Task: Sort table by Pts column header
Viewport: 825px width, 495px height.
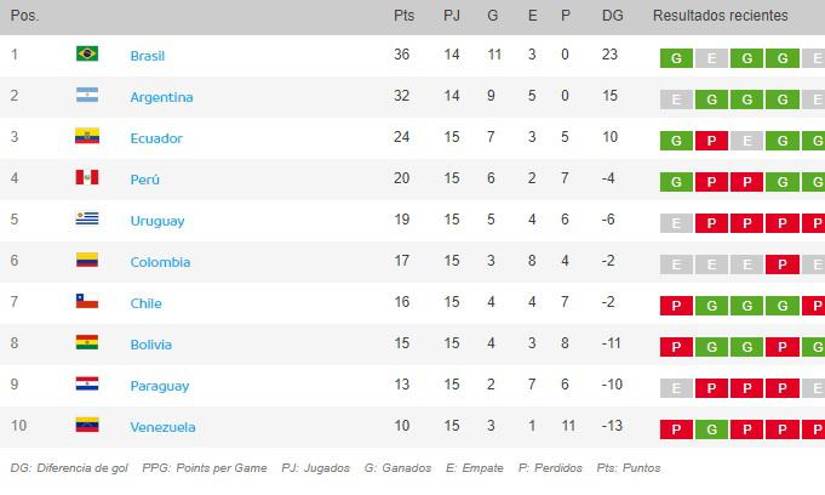Action: point(403,16)
